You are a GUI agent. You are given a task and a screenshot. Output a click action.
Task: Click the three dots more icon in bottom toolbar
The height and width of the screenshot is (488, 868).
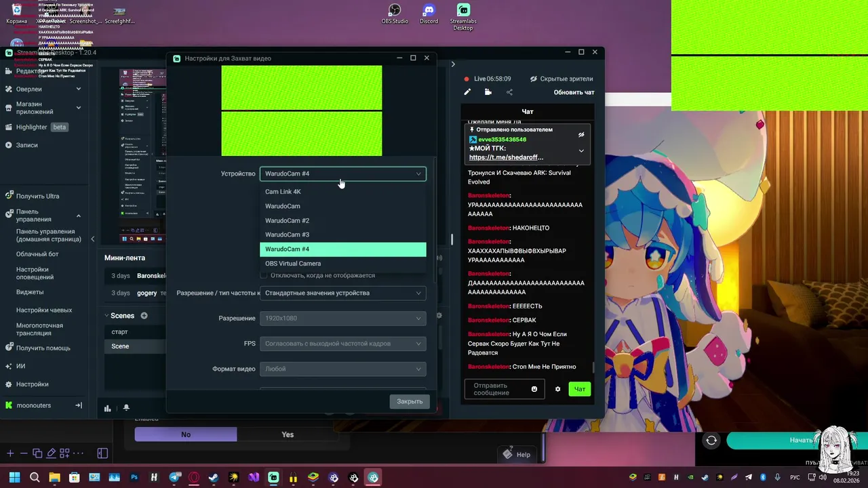tap(79, 453)
